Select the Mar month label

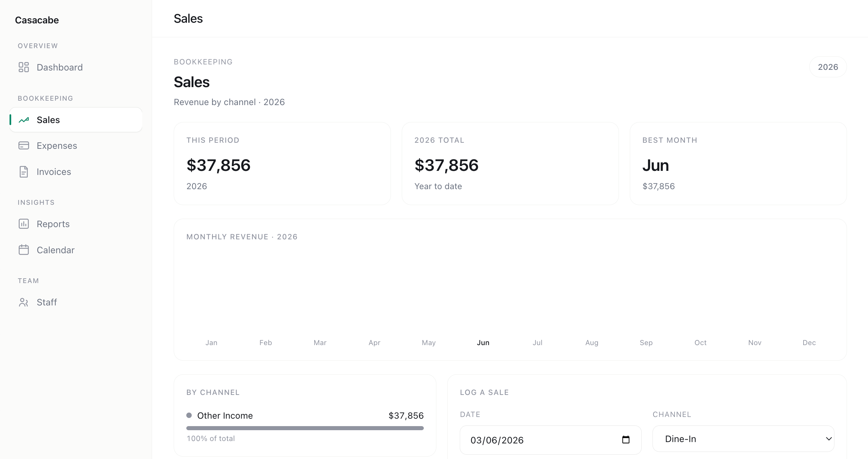coord(320,342)
